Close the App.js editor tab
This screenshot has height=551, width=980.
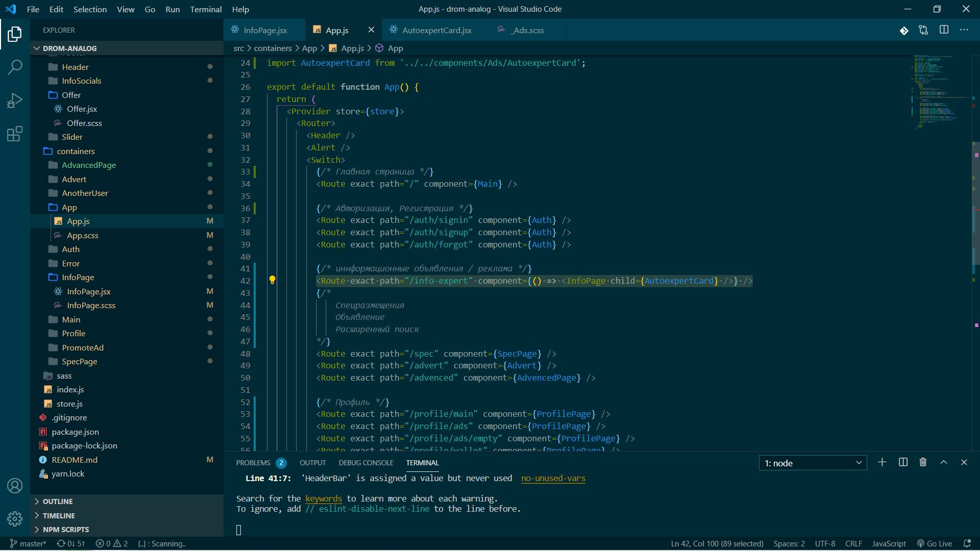(x=371, y=30)
